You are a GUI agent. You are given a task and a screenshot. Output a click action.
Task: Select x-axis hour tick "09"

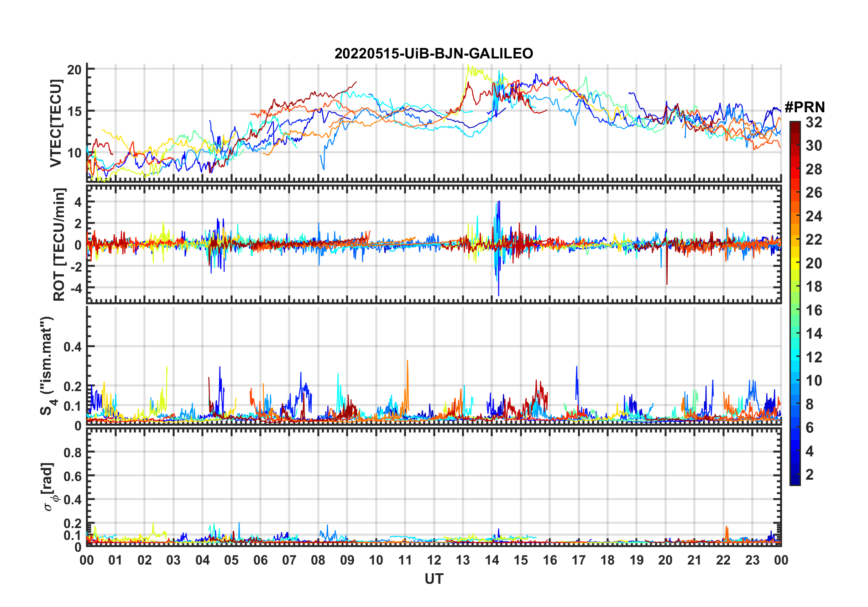(347, 560)
